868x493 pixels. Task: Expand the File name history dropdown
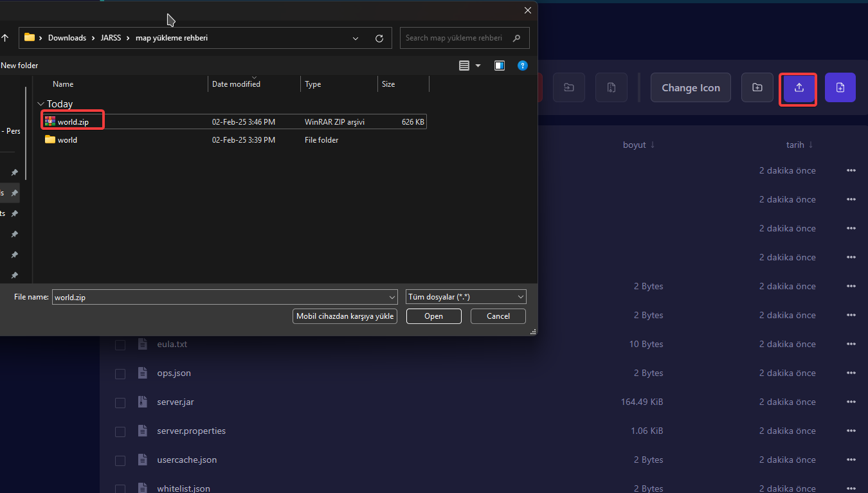pos(392,297)
